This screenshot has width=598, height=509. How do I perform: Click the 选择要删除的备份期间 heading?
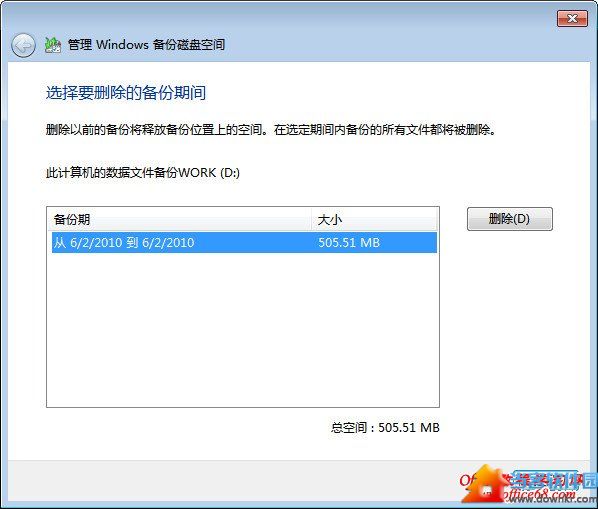[126, 93]
